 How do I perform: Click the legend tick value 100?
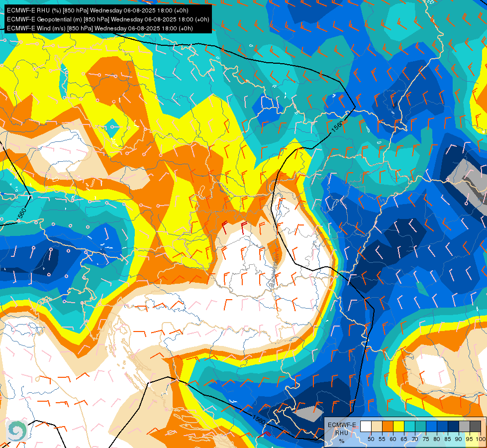pyautogui.click(x=481, y=439)
